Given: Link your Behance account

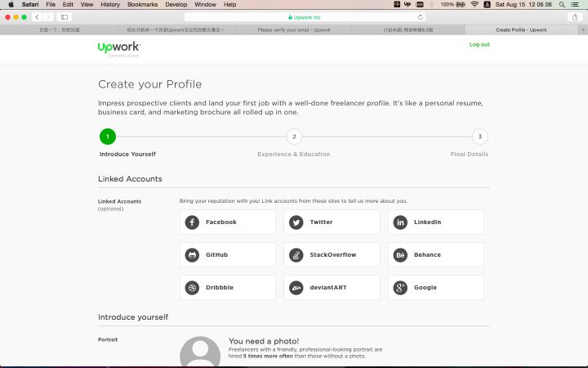Looking at the screenshot, I should pyautogui.click(x=436, y=255).
